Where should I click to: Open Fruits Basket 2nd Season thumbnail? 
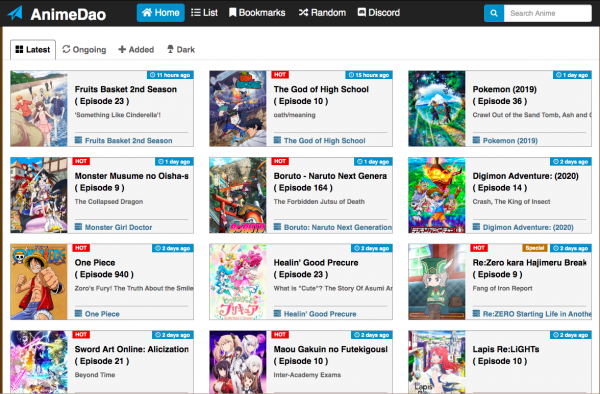click(39, 109)
